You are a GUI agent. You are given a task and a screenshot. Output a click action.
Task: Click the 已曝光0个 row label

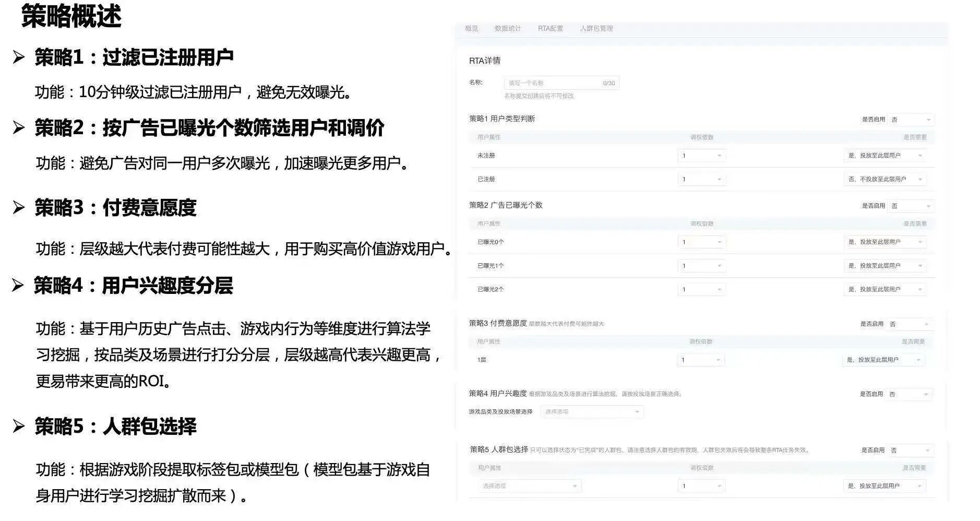(x=491, y=242)
